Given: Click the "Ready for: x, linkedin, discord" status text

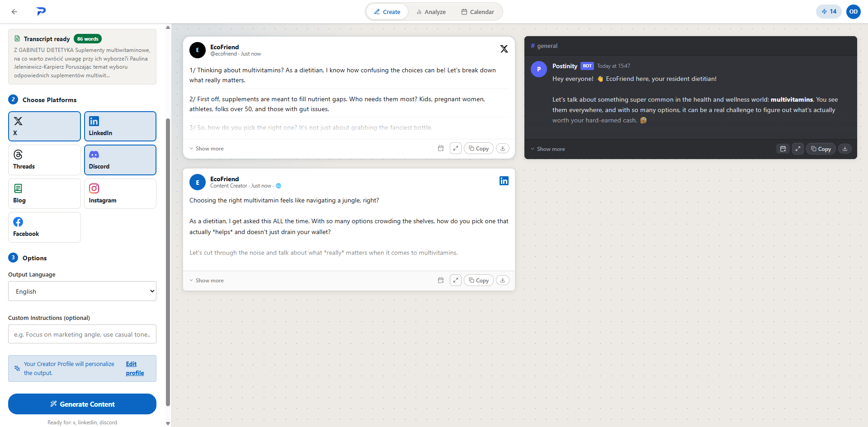Looking at the screenshot, I should tap(82, 422).
